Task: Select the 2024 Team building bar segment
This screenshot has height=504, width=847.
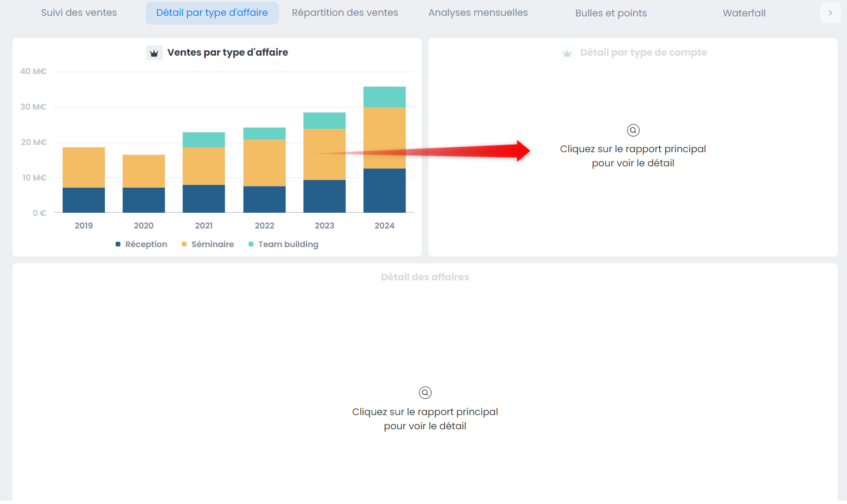Action: [384, 97]
